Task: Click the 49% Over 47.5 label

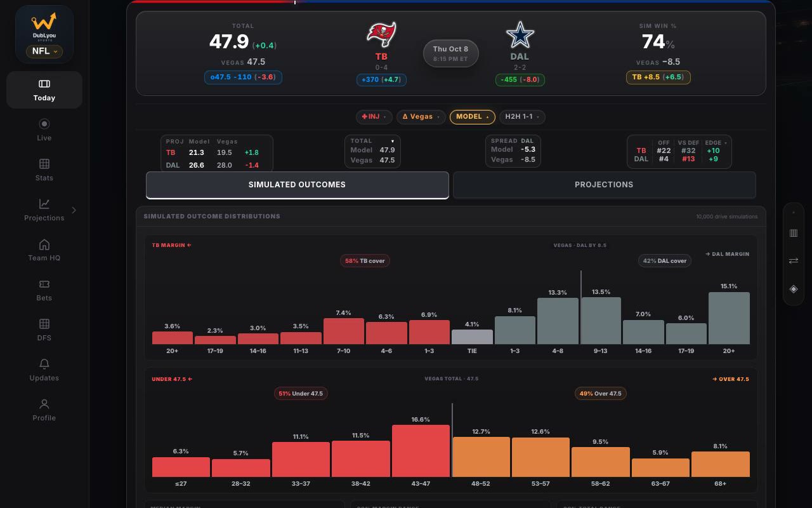Action: [600, 394]
